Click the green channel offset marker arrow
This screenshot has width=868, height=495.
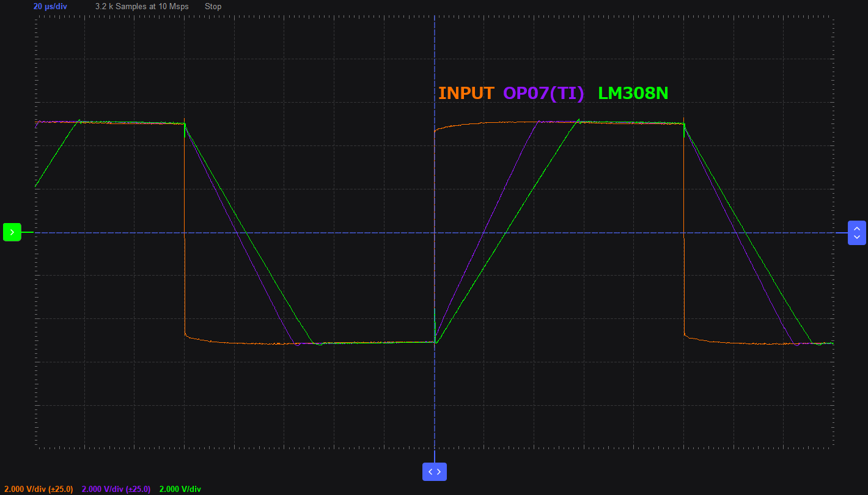pos(12,232)
